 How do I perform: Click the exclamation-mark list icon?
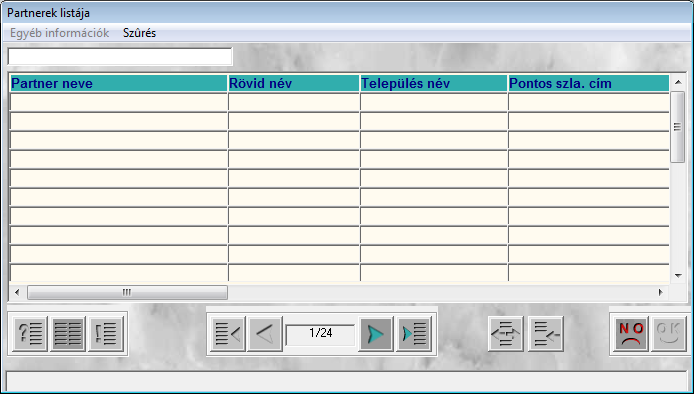point(105,334)
